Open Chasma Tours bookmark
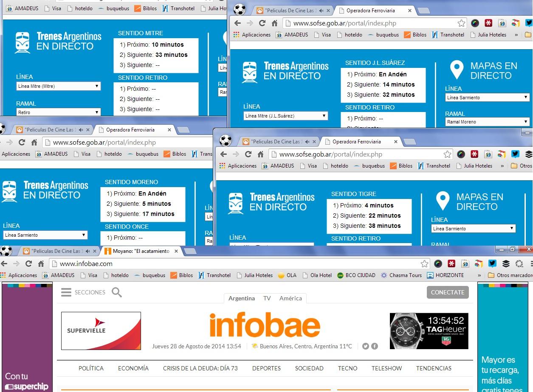 point(401,275)
